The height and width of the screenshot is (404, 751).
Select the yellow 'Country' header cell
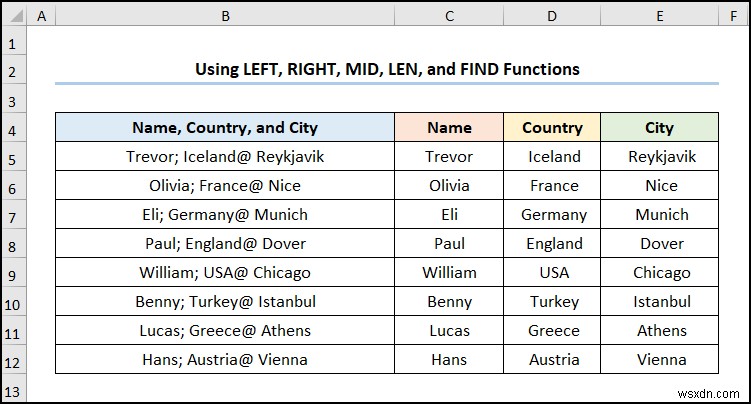click(552, 127)
